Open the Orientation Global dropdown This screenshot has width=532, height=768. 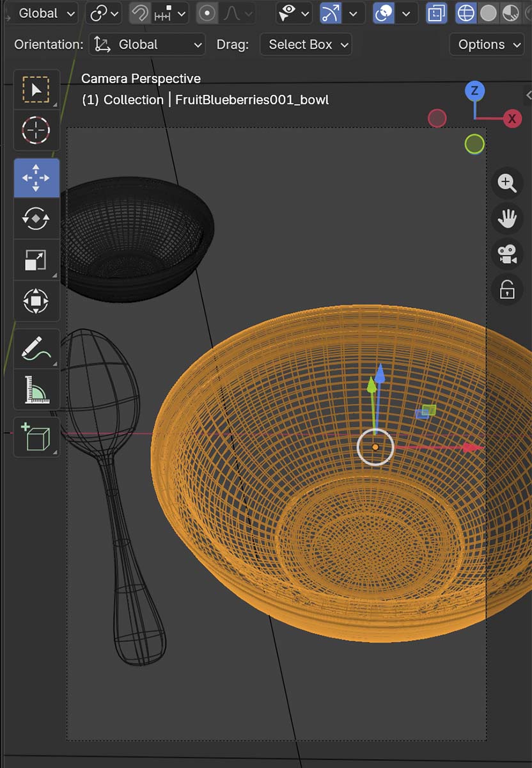[x=147, y=44]
